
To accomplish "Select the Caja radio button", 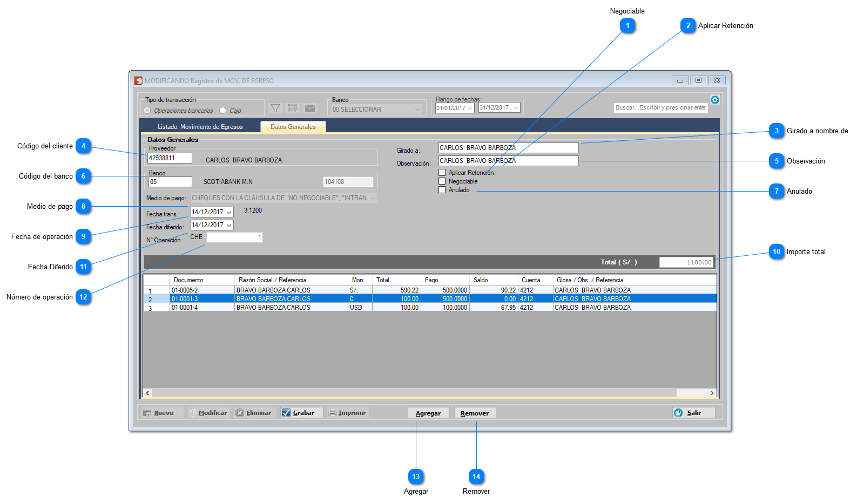I will (222, 111).
